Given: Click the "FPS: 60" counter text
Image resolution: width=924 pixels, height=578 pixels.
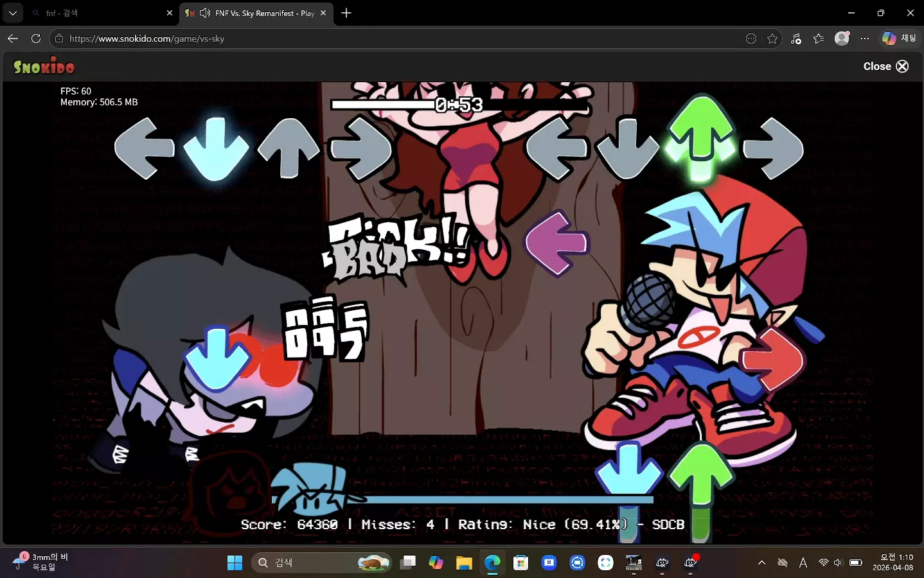Looking at the screenshot, I should coord(76,91).
